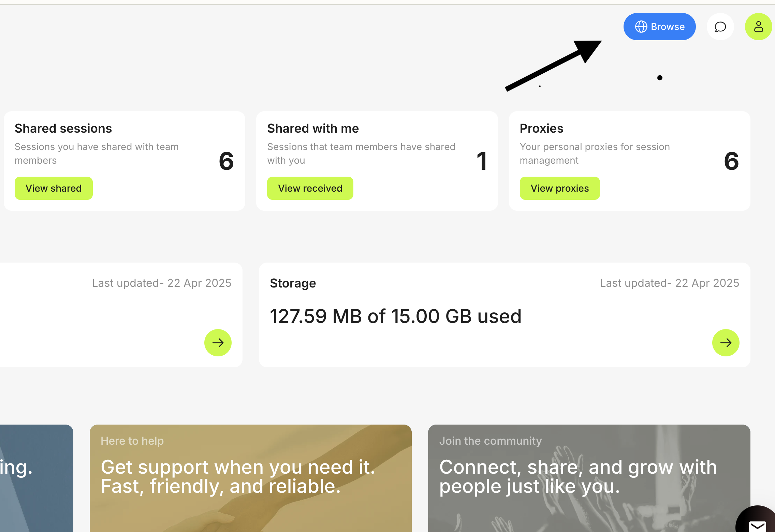This screenshot has height=532, width=775.
Task: Open the Here to help support card
Action: coord(250,477)
